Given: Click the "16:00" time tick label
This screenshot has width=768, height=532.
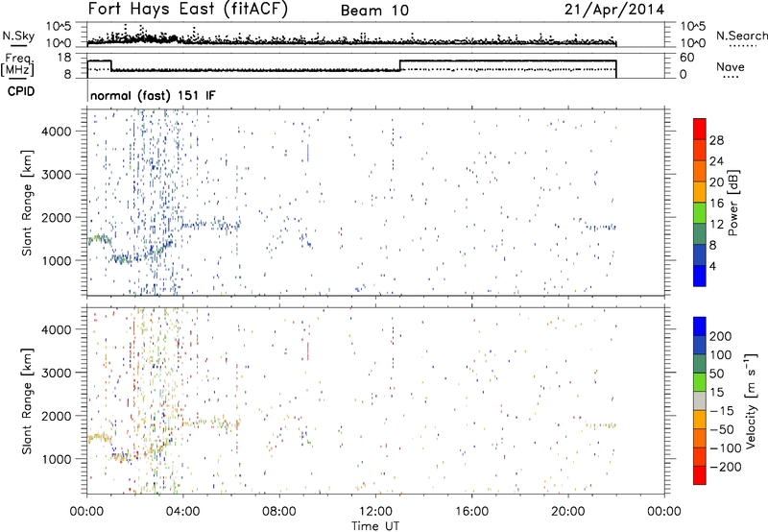Looking at the screenshot, I should tap(471, 512).
